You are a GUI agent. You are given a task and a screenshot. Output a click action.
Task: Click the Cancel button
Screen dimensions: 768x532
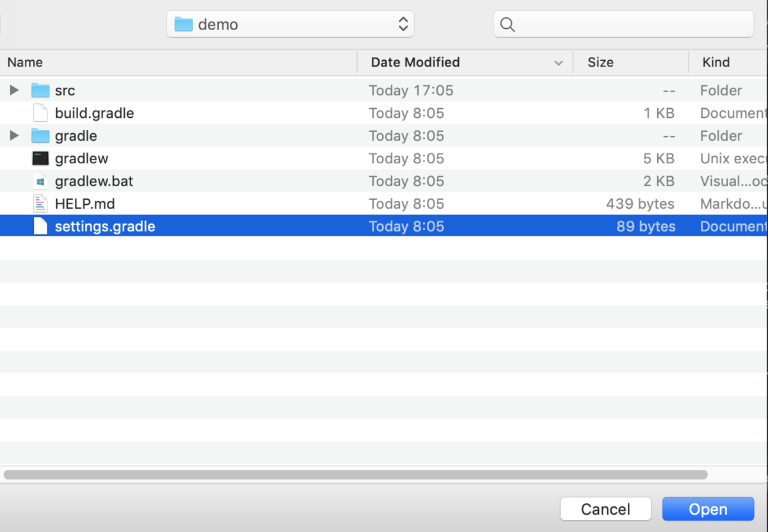(x=605, y=509)
